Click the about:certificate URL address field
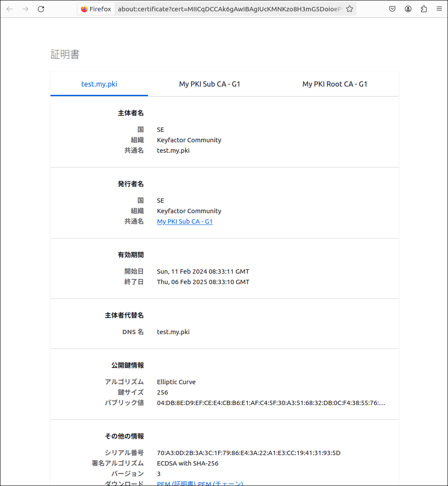Screen dimensions: 448x486 [x=226, y=9]
